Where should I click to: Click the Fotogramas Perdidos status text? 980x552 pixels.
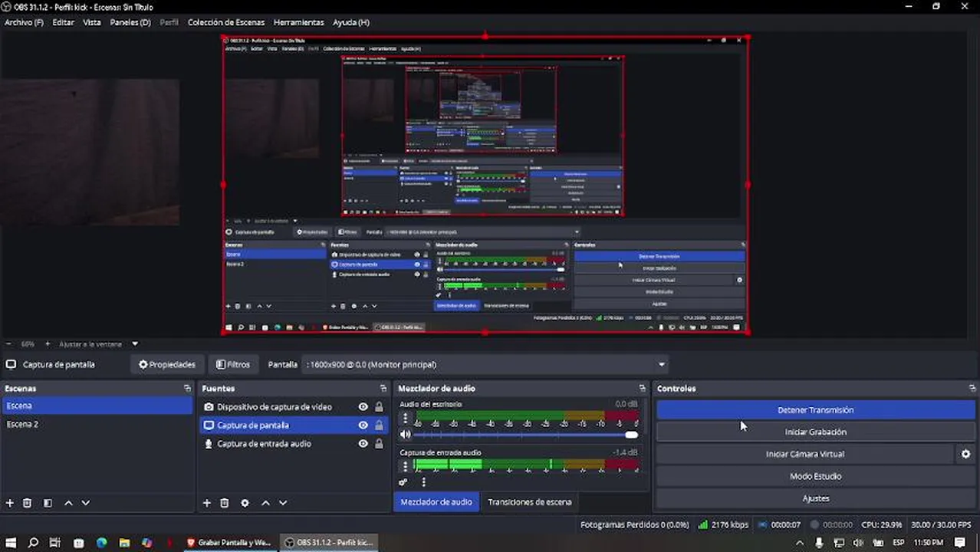click(635, 525)
